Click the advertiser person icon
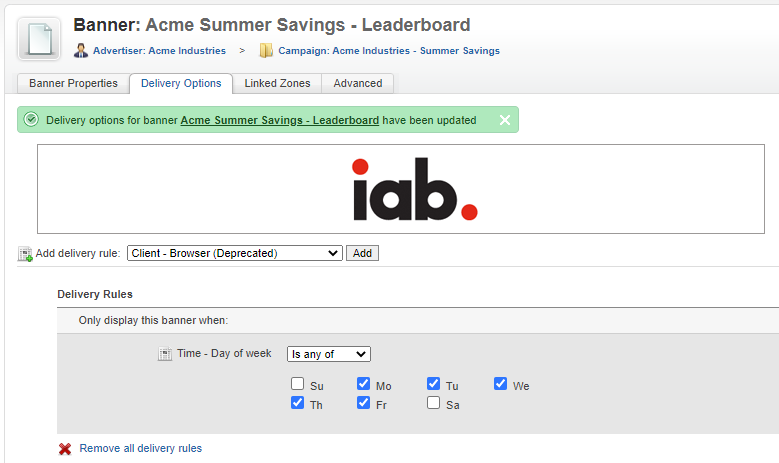 (x=81, y=51)
